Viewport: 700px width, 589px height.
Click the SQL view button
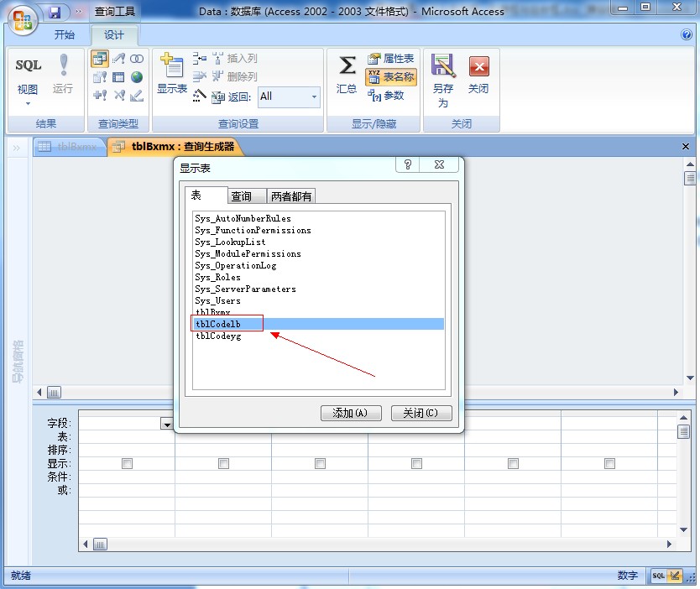tap(28, 65)
